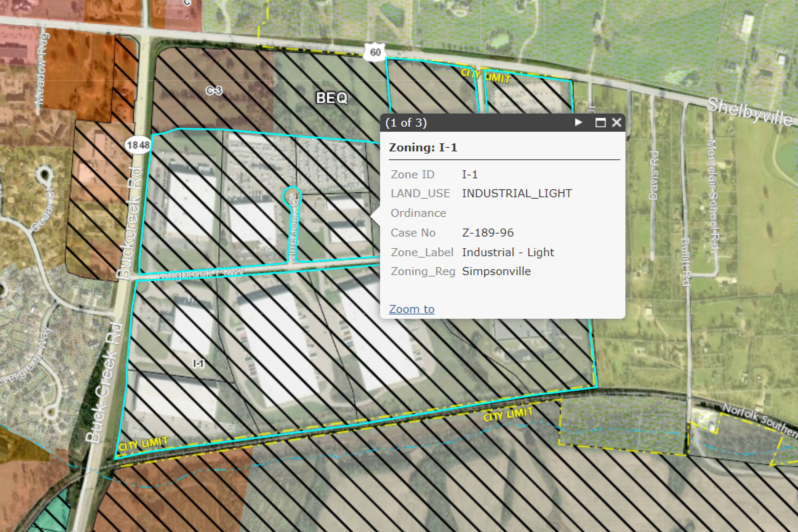
Task: Click the BEQ zone label
Action: (332, 98)
